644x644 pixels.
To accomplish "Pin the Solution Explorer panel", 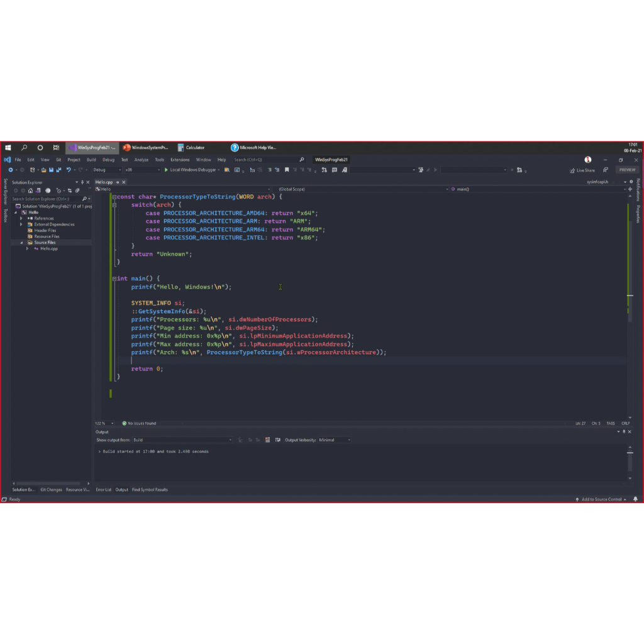I will 82,182.
